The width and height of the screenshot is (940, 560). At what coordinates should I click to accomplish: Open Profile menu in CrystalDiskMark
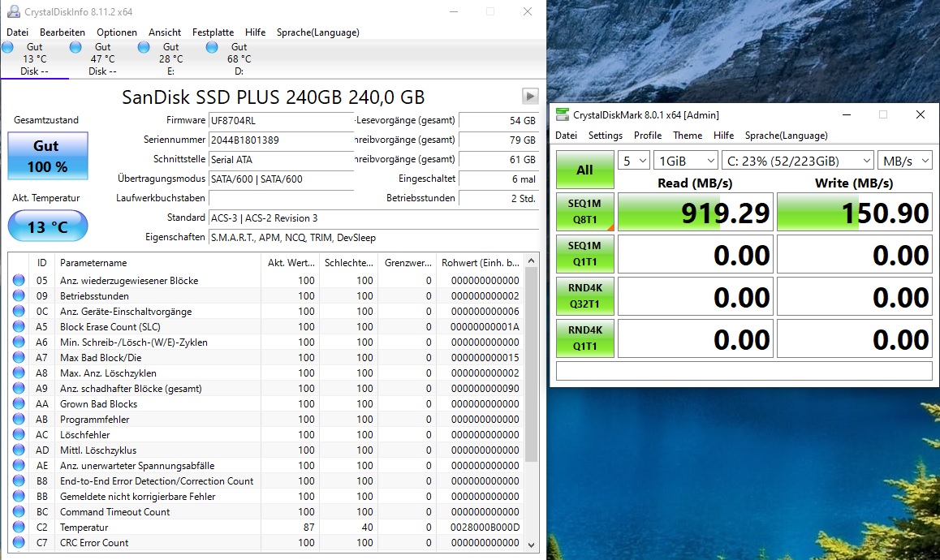coord(648,136)
